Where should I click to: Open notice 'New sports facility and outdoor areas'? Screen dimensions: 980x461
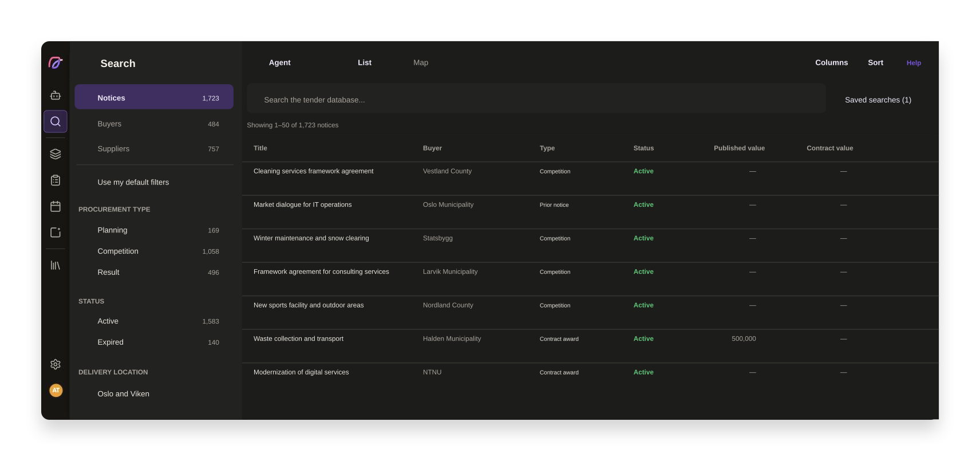click(x=309, y=305)
